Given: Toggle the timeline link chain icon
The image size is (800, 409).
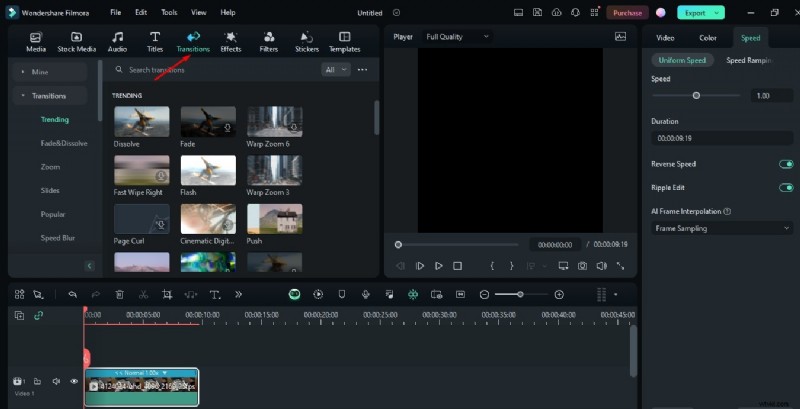Looking at the screenshot, I should click(x=38, y=316).
